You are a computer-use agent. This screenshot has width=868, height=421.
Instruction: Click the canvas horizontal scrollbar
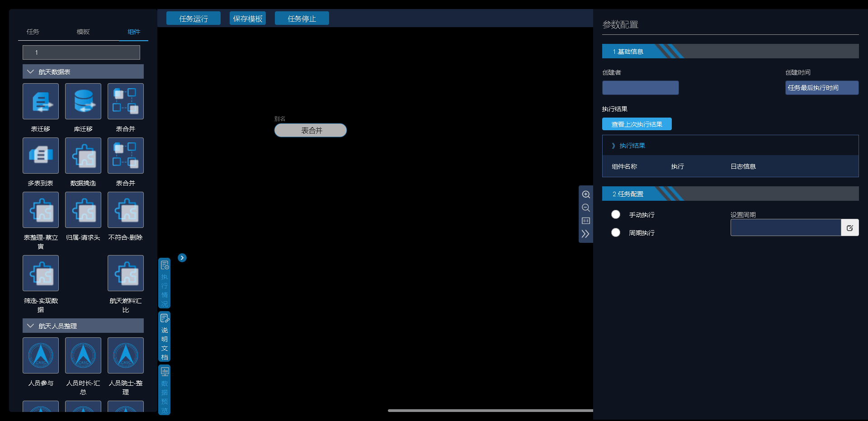[x=491, y=411]
